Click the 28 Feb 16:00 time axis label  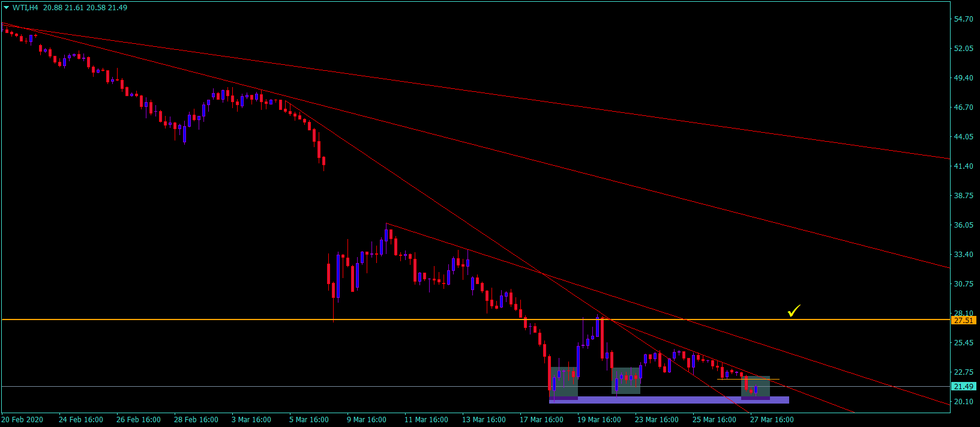[x=196, y=420]
